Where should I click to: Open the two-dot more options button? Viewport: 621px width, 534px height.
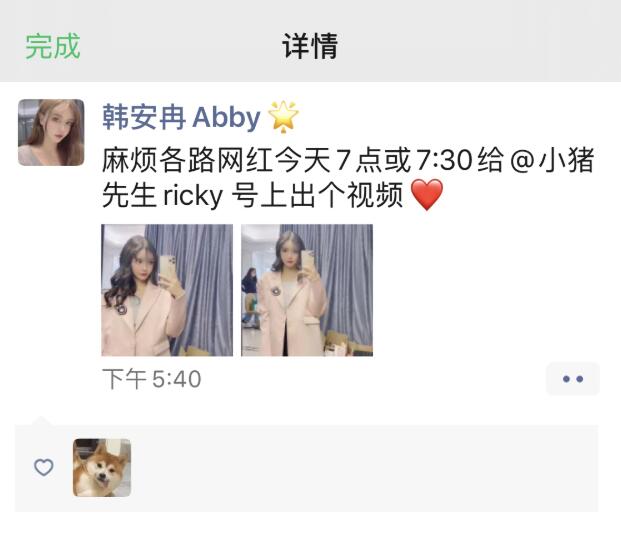click(573, 379)
